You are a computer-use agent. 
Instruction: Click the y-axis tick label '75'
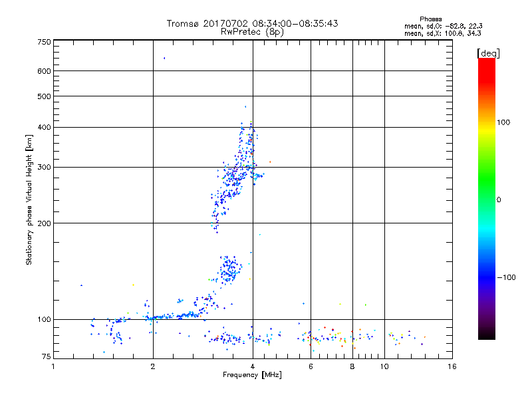pyautogui.click(x=47, y=356)
